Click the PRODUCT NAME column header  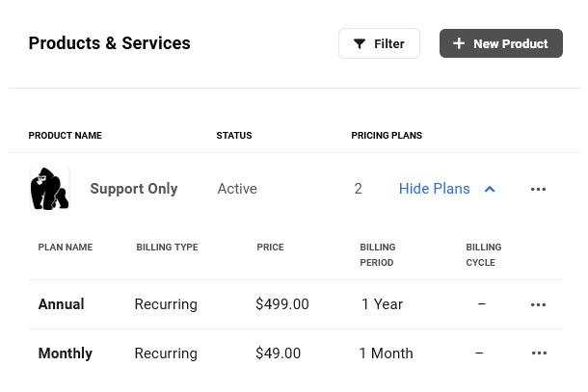pos(66,135)
